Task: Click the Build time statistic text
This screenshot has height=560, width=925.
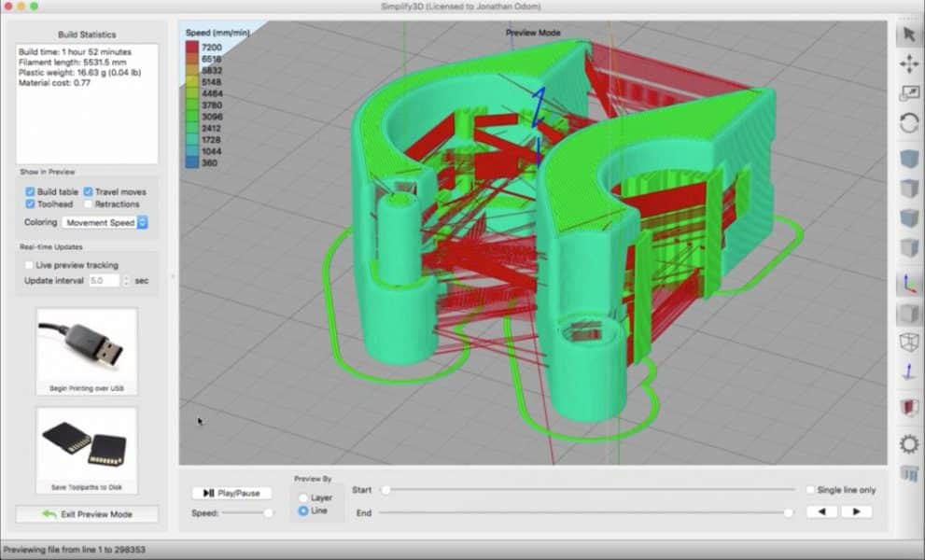Action: click(x=75, y=52)
